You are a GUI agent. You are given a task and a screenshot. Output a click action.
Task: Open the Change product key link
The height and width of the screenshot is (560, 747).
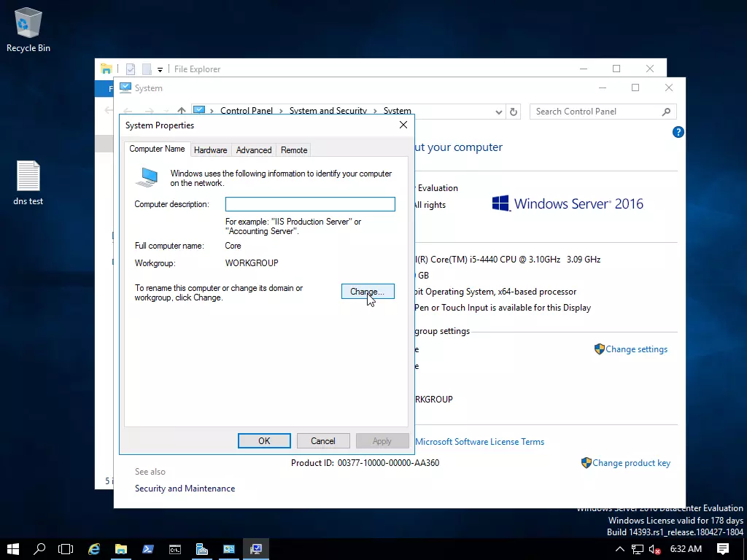[631, 463]
